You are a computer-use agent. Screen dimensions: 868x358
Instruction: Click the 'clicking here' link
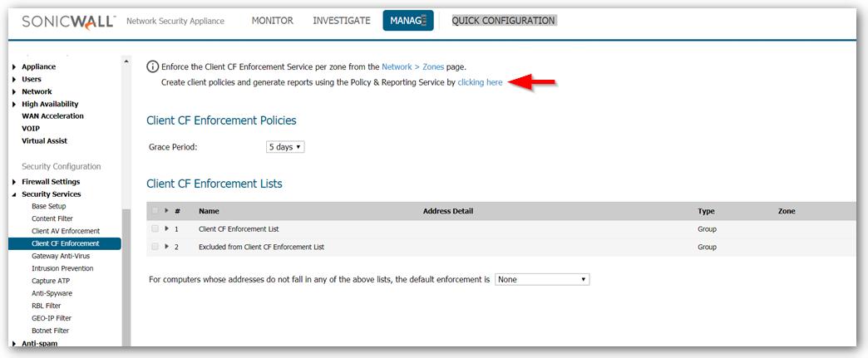[480, 83]
